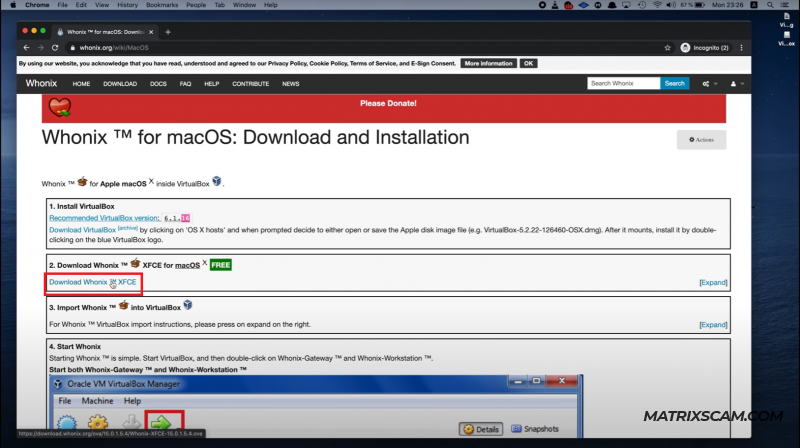Screen dimensions: 800x448
Task: Click the Search button next to search box
Action: point(674,83)
